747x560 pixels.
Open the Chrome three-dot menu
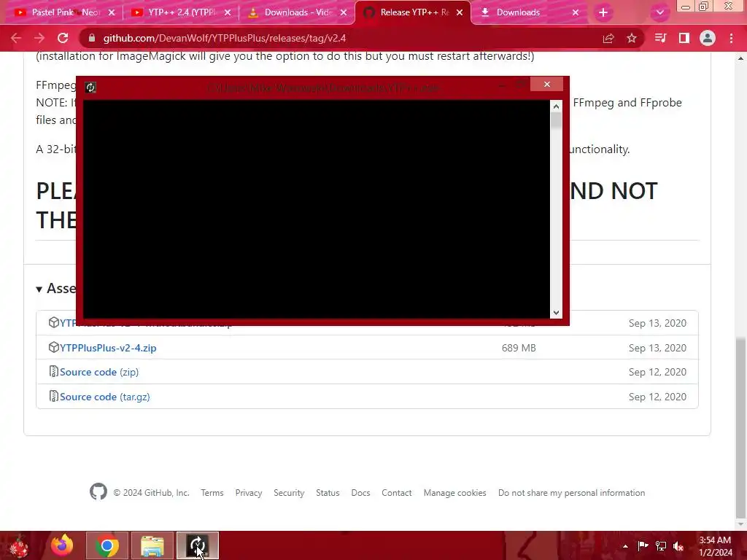[731, 38]
